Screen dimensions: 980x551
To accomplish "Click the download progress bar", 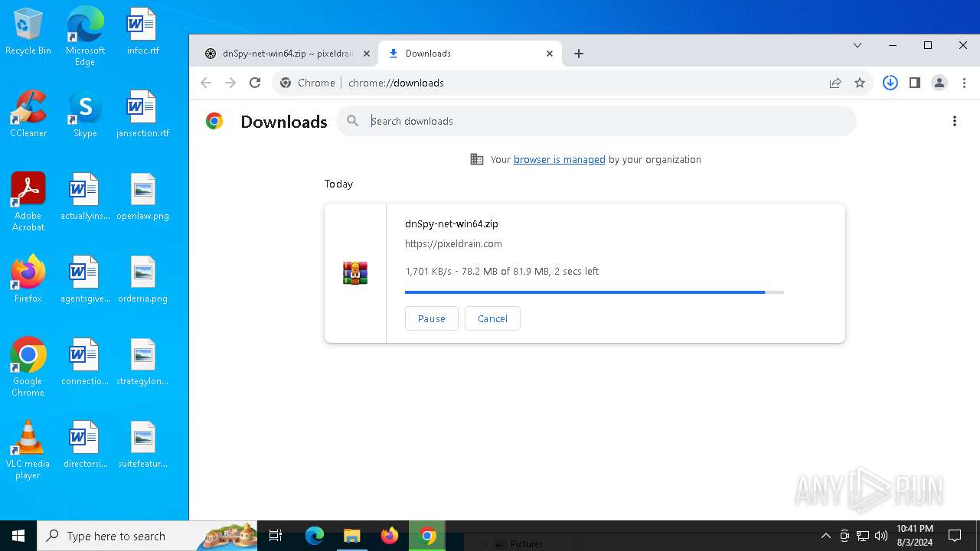I will click(x=594, y=292).
